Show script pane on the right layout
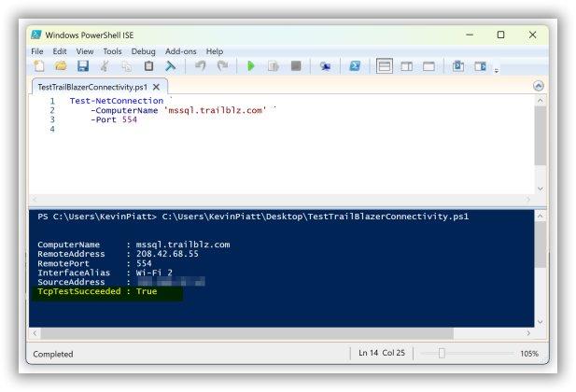576x392 pixels. pyautogui.click(x=407, y=66)
